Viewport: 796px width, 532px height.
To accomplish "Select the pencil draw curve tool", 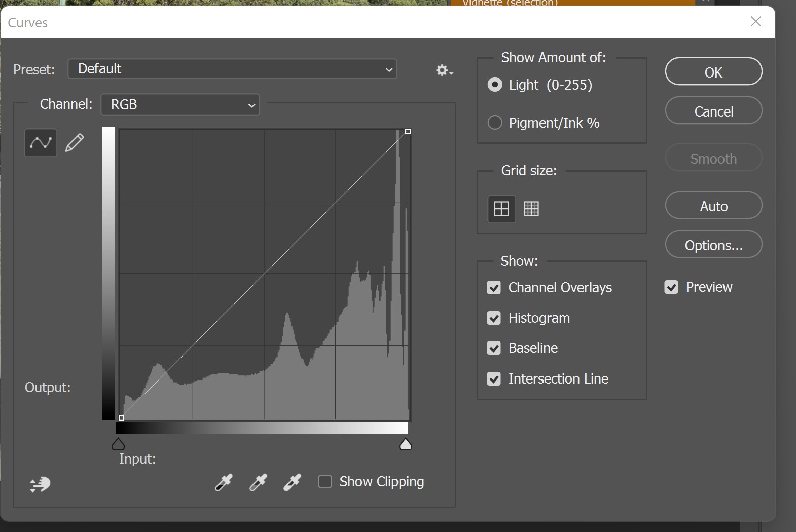I will [75, 143].
